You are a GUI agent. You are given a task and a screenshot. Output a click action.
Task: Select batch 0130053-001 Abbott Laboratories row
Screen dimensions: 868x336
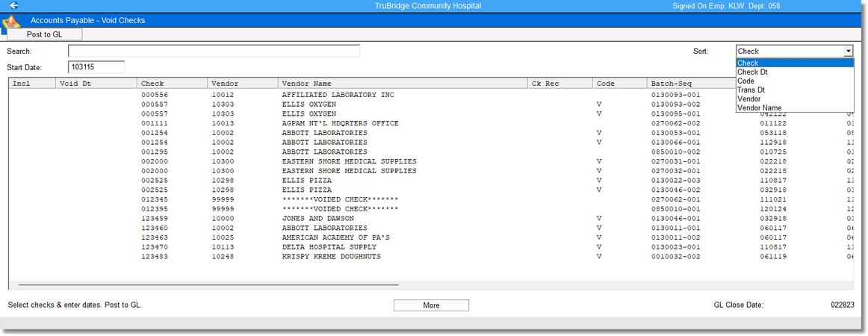tap(432, 133)
